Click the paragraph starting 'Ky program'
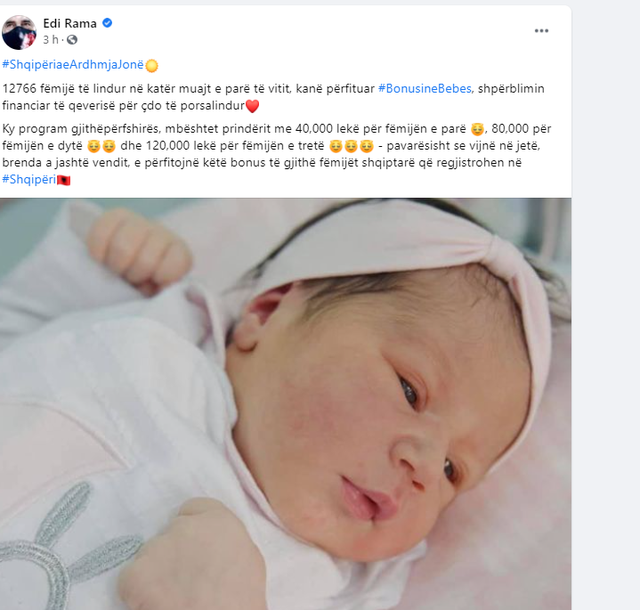This screenshot has width=640, height=610. point(277,154)
